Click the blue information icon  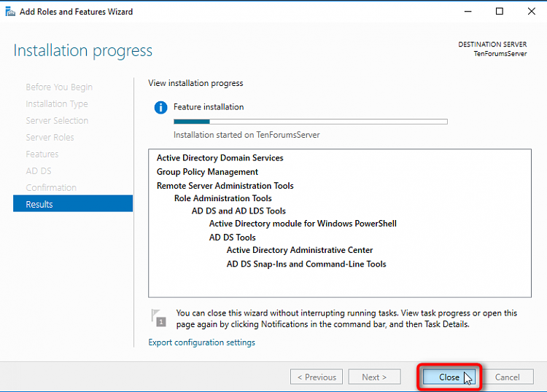pos(161,107)
